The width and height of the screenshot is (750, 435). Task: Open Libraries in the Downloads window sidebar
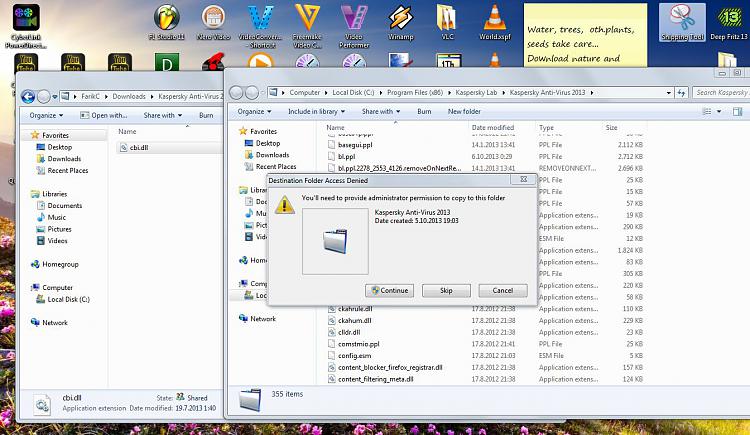click(x=54, y=194)
